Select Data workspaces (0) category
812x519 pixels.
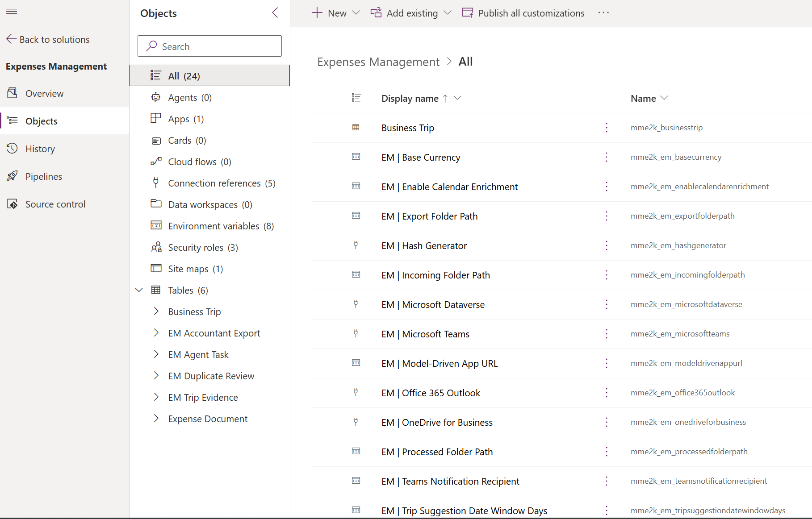[209, 204]
